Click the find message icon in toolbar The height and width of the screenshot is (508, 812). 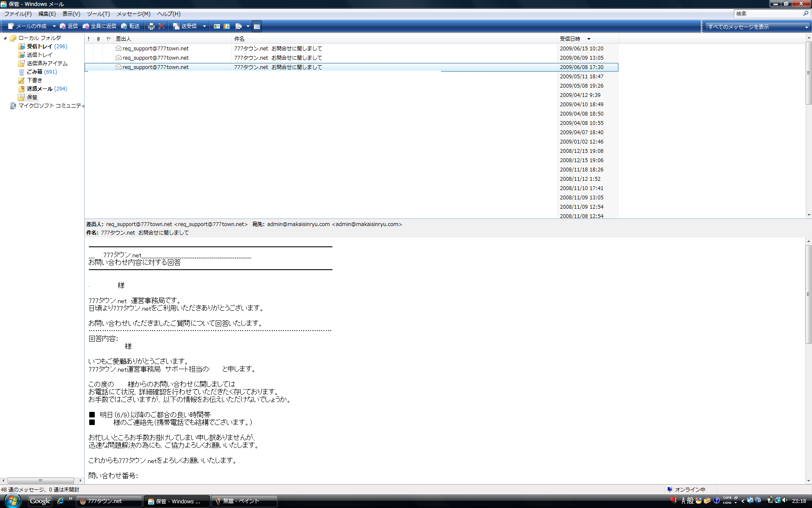(x=238, y=26)
